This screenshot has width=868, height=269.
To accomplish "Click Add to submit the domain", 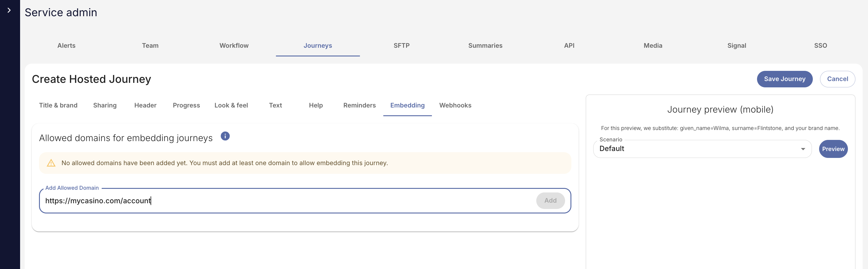I will tap(550, 201).
